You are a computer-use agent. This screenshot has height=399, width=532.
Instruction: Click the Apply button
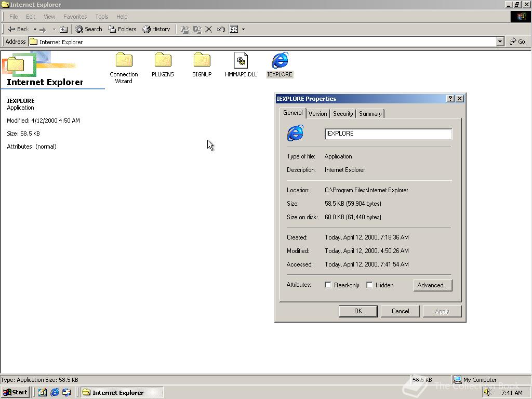click(442, 311)
